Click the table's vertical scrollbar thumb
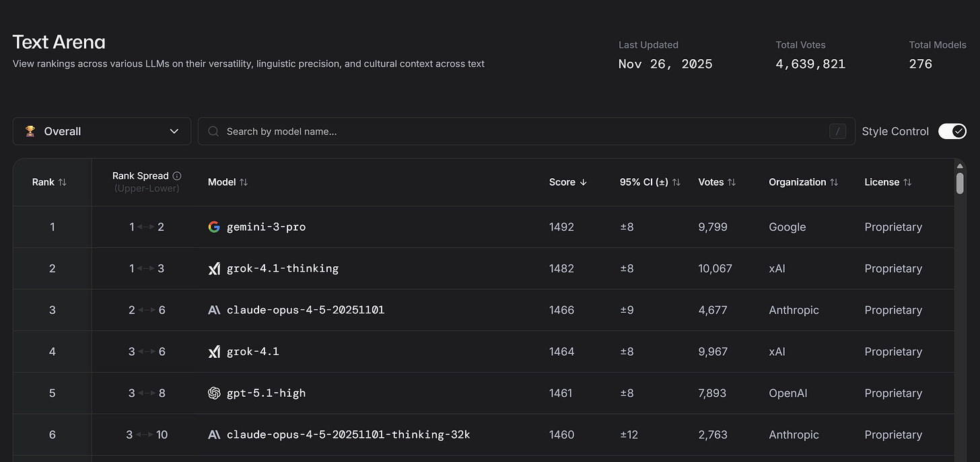This screenshot has width=980, height=462. (x=960, y=182)
